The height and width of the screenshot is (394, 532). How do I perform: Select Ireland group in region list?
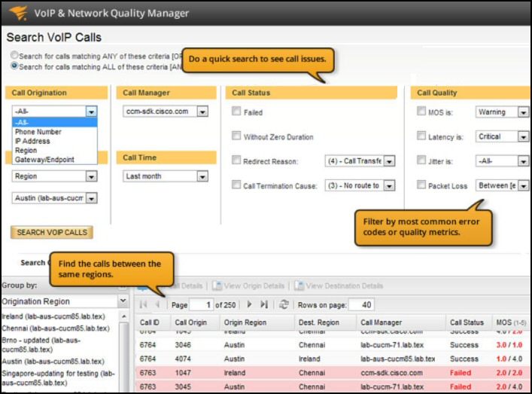[53, 316]
